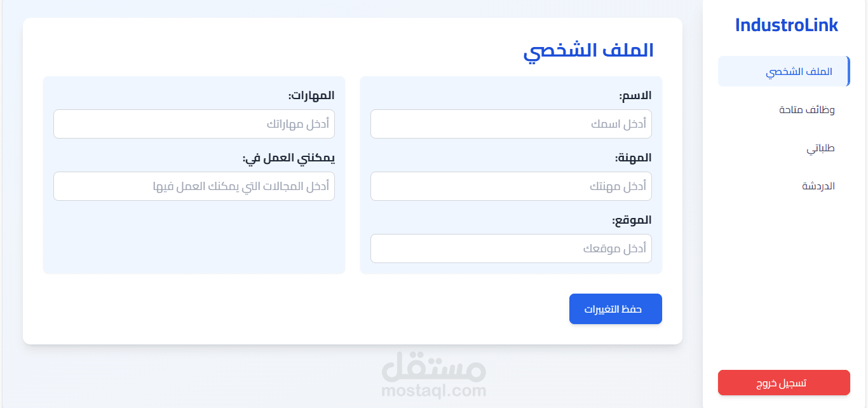Open الدردشة from the sidebar
This screenshot has width=868, height=408.
tap(818, 186)
